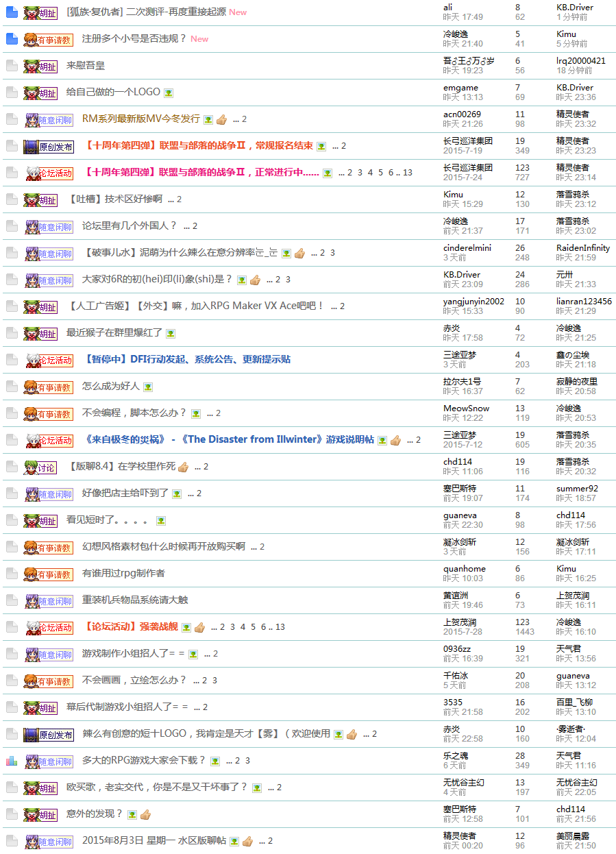View last poster lianran123456
The image size is (616, 854).
584,302
